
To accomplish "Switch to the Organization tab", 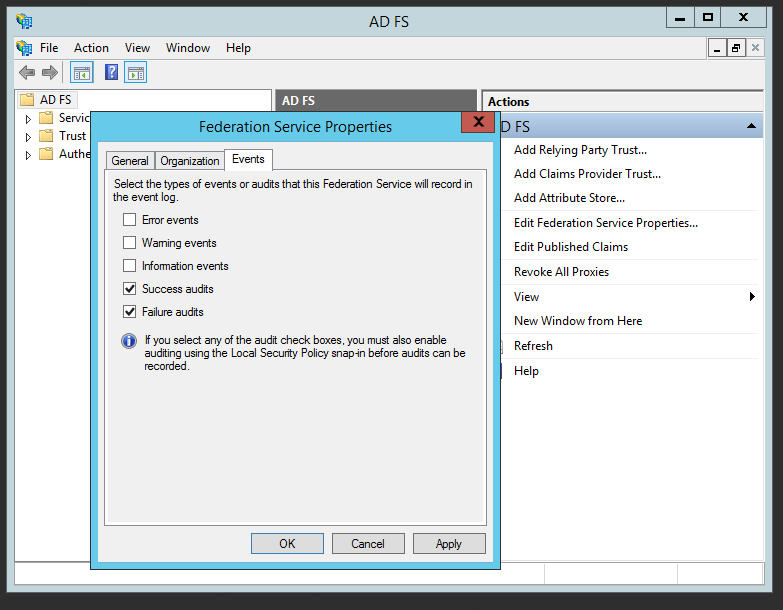I will click(x=189, y=161).
